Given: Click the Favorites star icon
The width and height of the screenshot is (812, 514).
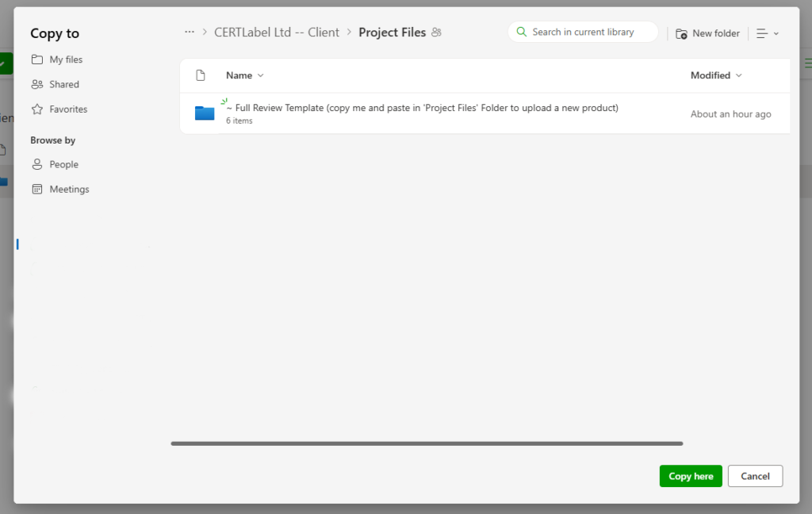Looking at the screenshot, I should [x=37, y=109].
